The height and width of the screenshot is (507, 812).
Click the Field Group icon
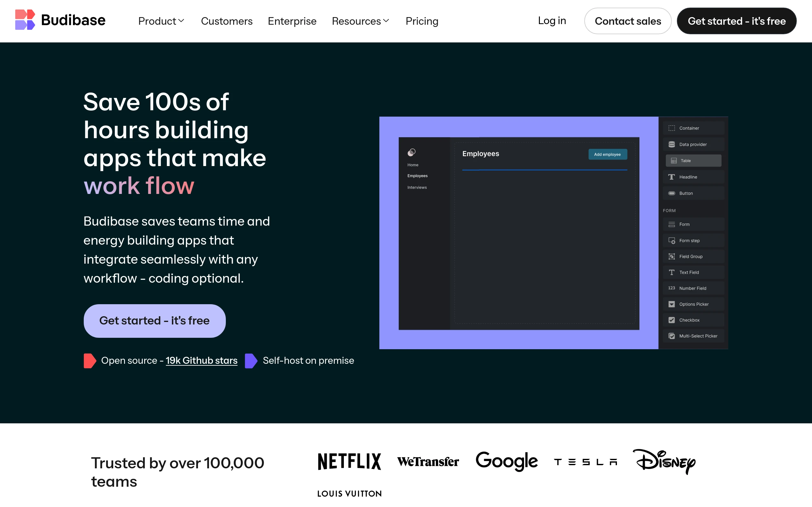click(671, 257)
